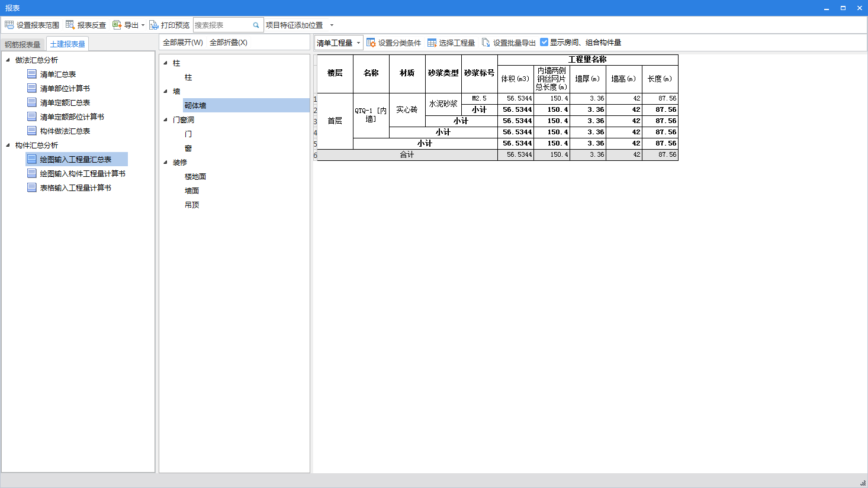
Task: Switch to the 土建报表量 tab
Action: coord(67,44)
